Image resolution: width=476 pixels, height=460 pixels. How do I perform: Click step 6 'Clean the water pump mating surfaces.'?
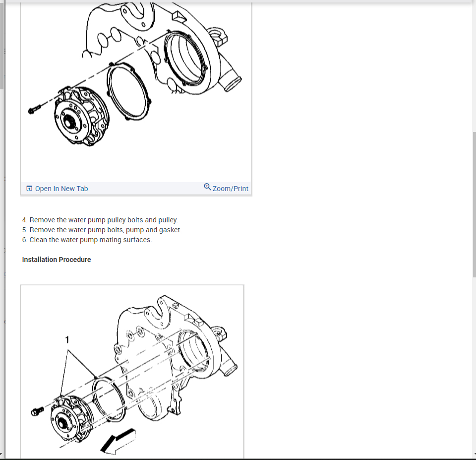87,240
